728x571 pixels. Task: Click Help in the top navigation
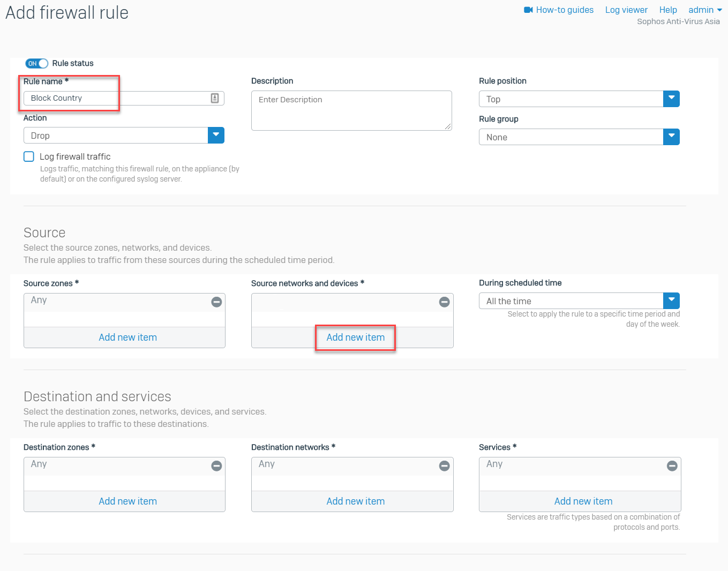[x=668, y=9]
